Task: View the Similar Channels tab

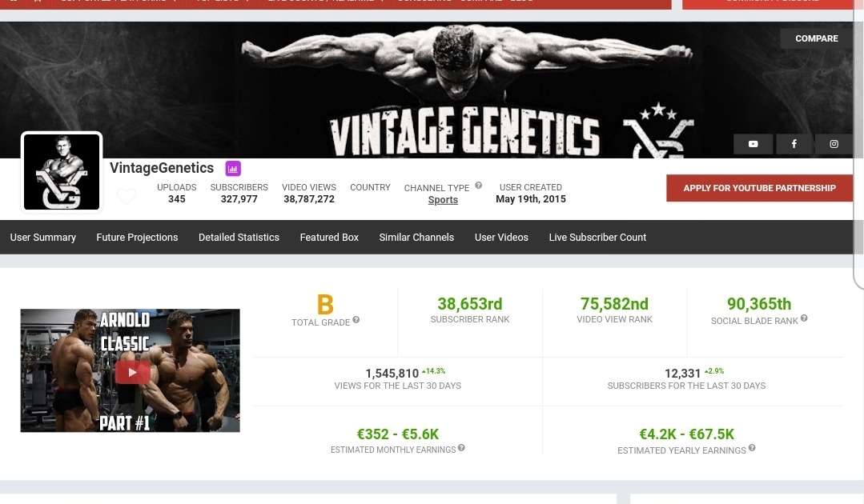Action: click(x=416, y=238)
